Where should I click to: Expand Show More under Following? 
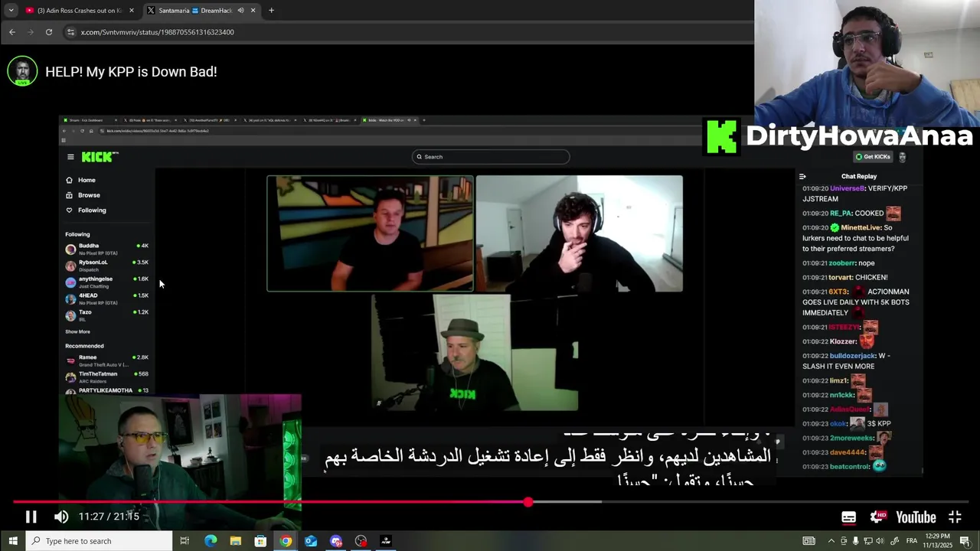click(x=77, y=331)
